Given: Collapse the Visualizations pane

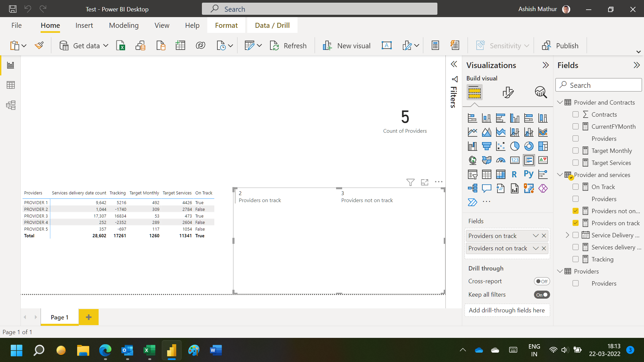Looking at the screenshot, I should pyautogui.click(x=546, y=65).
